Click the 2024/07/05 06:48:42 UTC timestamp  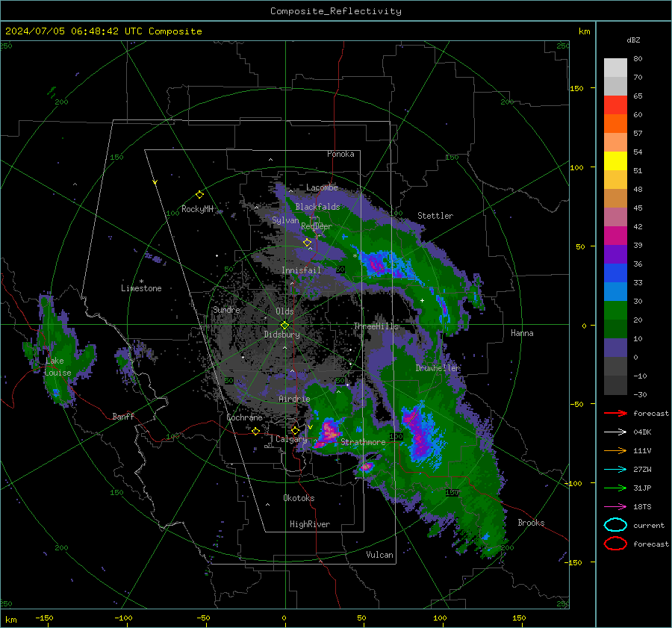coord(73,31)
